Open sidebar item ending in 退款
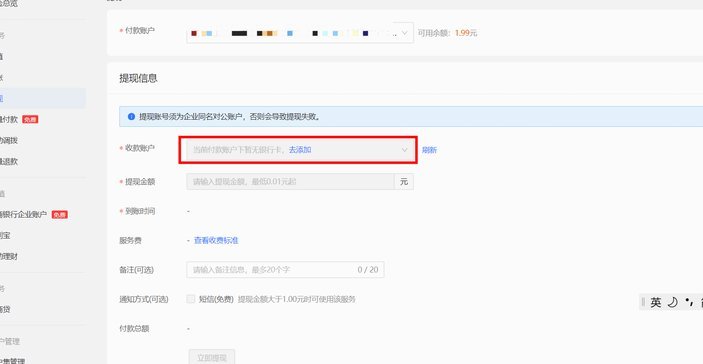The width and height of the screenshot is (703, 364). point(9,161)
